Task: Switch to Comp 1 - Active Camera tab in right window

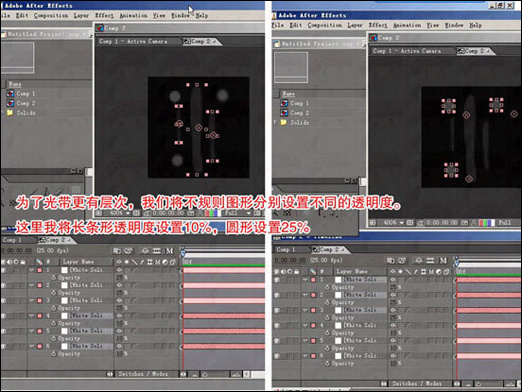Action: pos(407,51)
